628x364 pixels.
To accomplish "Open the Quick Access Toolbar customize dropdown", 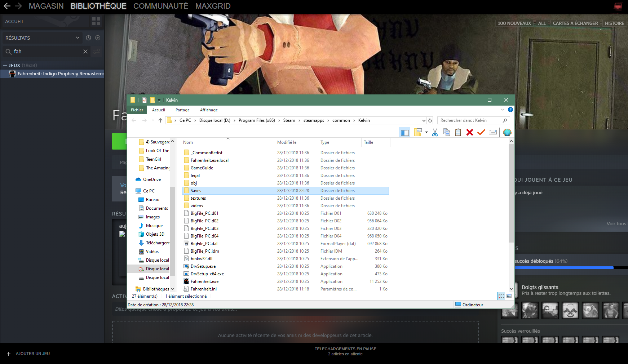I will click(x=159, y=100).
